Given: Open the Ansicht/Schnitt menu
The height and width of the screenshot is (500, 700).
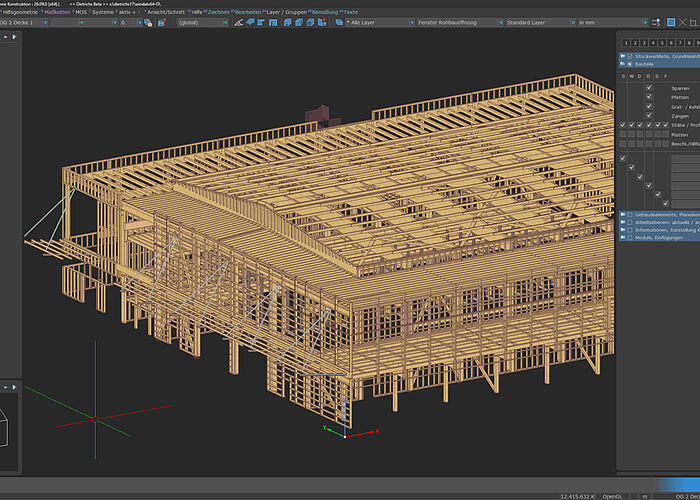Looking at the screenshot, I should 166,12.
